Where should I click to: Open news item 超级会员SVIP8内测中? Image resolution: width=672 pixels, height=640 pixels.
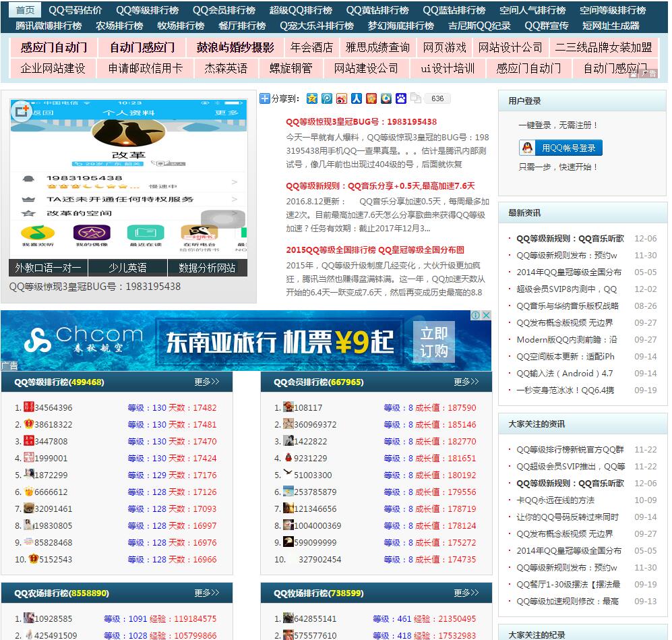tap(566, 289)
